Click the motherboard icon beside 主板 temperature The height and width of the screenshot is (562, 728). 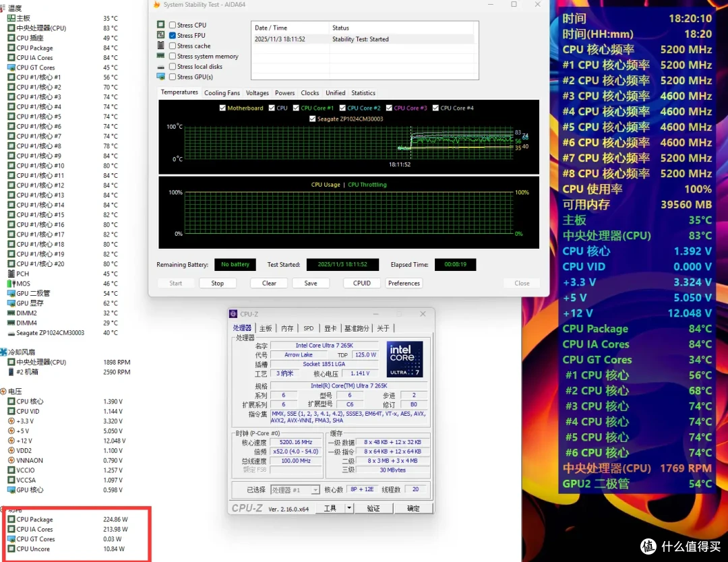point(11,18)
